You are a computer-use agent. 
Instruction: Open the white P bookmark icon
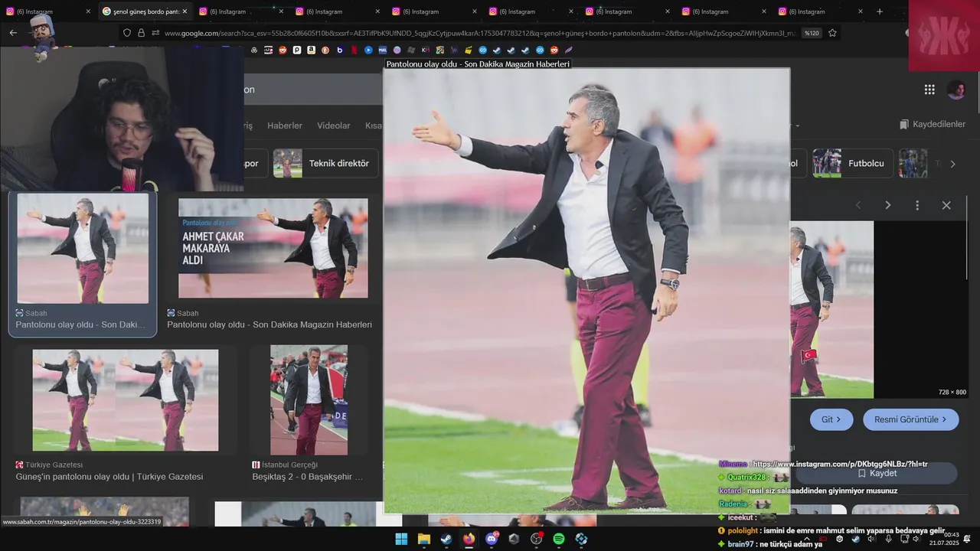(x=297, y=50)
